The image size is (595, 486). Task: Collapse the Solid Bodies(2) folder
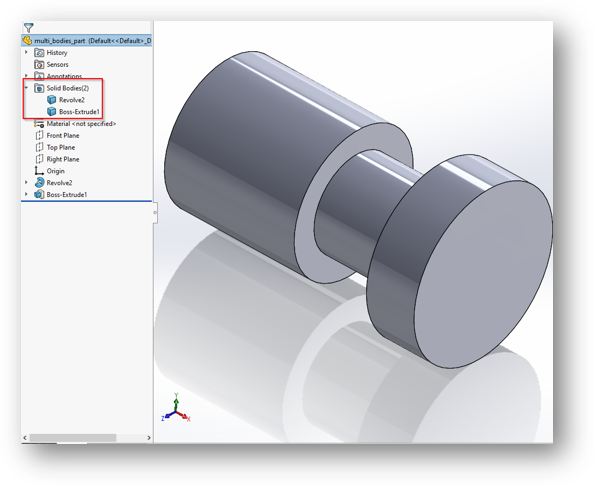tap(26, 88)
